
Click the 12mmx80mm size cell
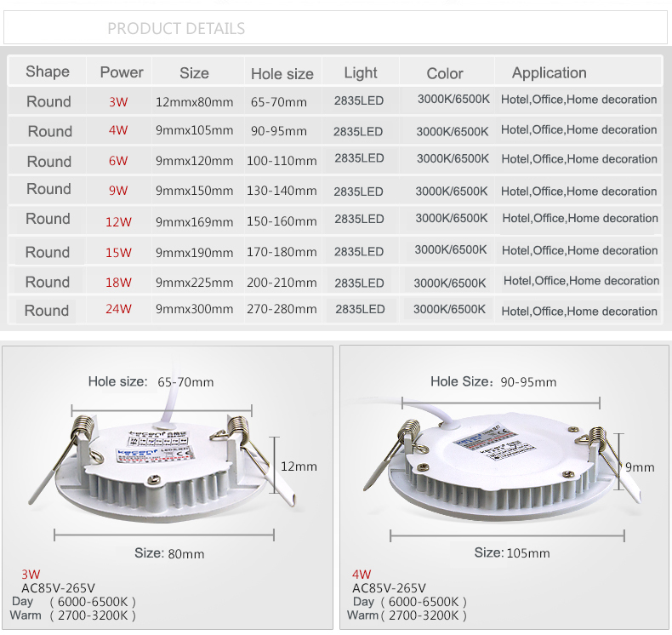pos(194,102)
